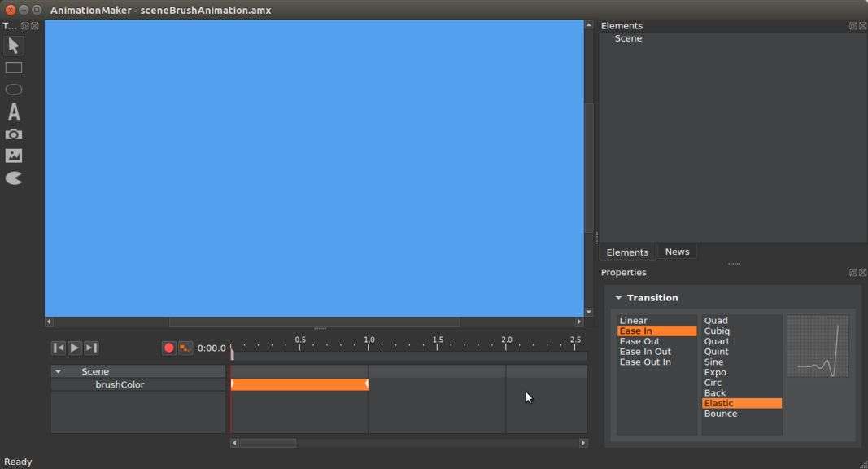The image size is (868, 469).
Task: Select the Bounce transition curve
Action: [x=721, y=414]
